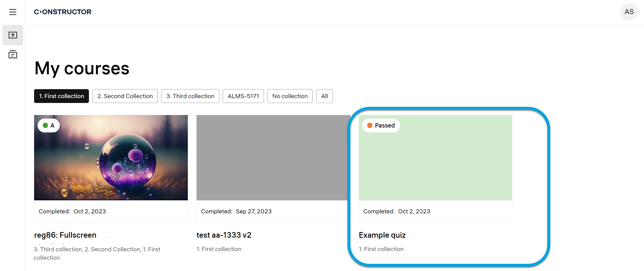Switch to 2. Second Collection filter

(125, 96)
